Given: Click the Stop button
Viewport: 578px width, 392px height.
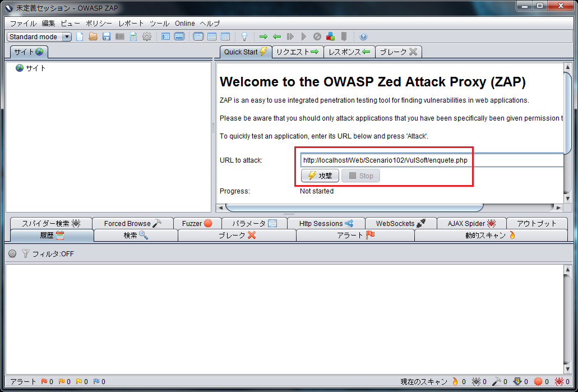Looking at the screenshot, I should [x=360, y=176].
